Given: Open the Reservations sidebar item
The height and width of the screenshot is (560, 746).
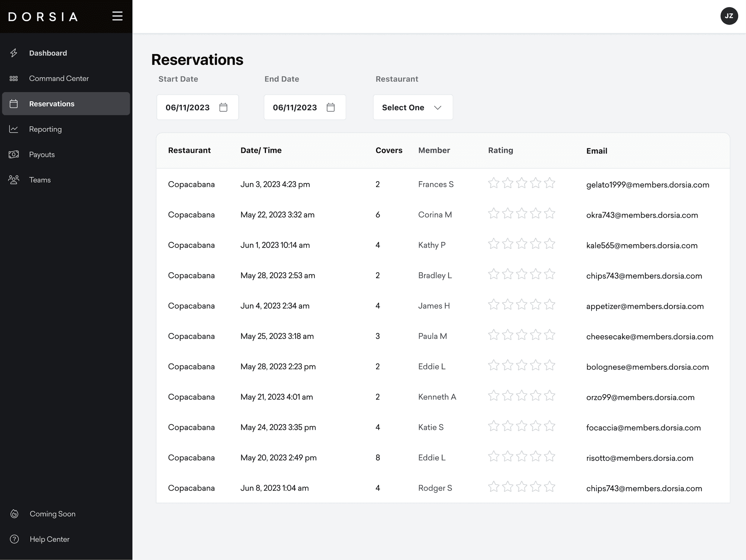Looking at the screenshot, I should (x=51, y=104).
